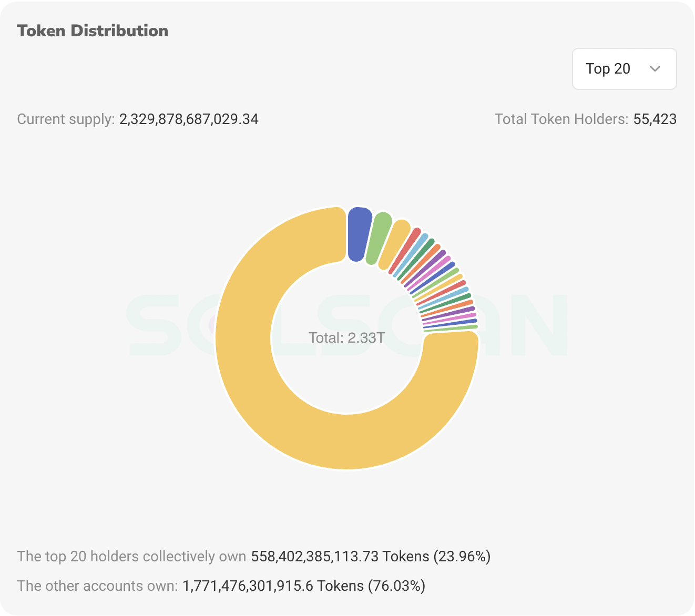This screenshot has height=616, width=695.
Task: Click the 'Total: 2.33T' label in donut center
Action: coord(347,337)
